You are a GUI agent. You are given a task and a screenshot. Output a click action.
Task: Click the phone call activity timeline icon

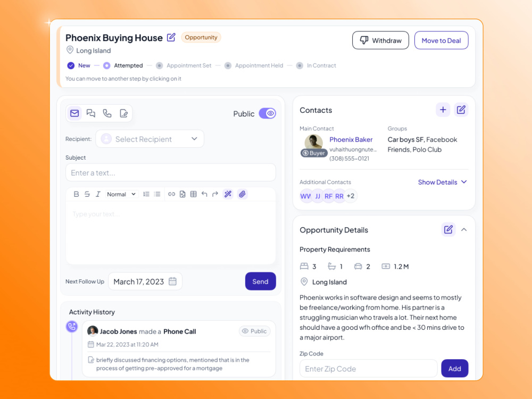tap(72, 327)
